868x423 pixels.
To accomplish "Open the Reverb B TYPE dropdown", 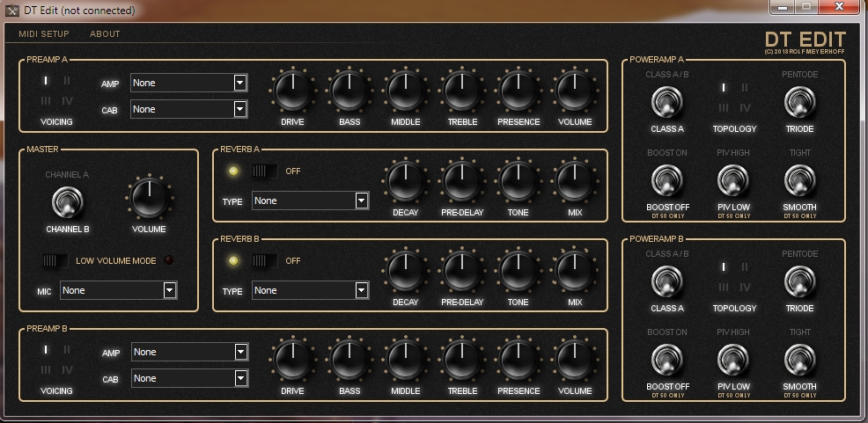I will [310, 290].
